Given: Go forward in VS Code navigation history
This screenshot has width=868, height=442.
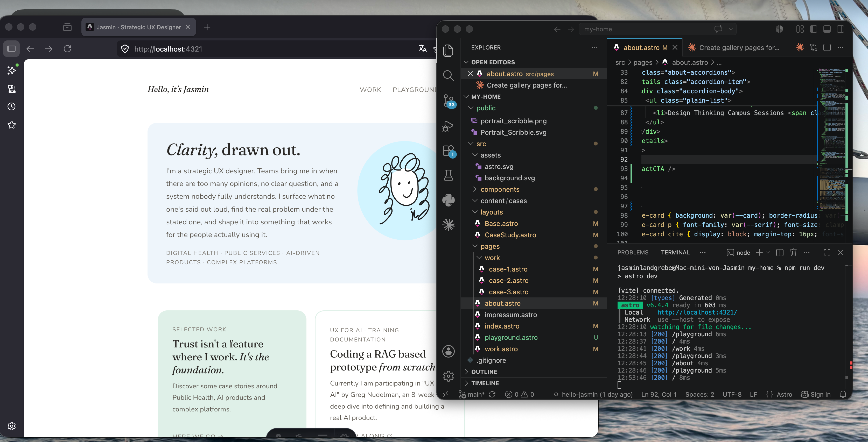Looking at the screenshot, I should pos(571,29).
